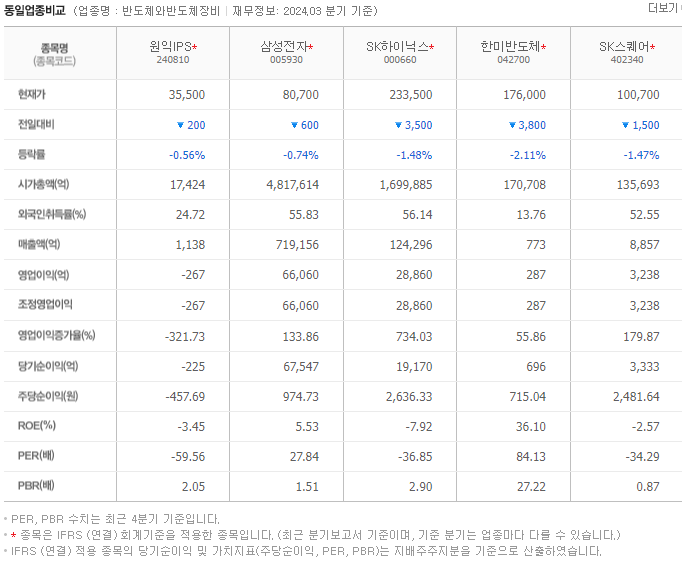The height and width of the screenshot is (562, 682).
Task: Select SK하이닉스 current price 233,500
Action: coord(411,95)
